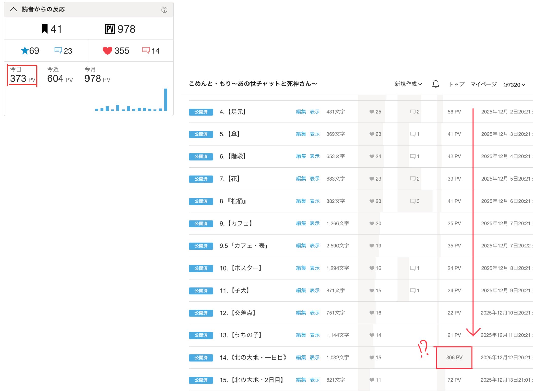
Task: Click the 今日 373 PV stat
Action: tap(22, 76)
